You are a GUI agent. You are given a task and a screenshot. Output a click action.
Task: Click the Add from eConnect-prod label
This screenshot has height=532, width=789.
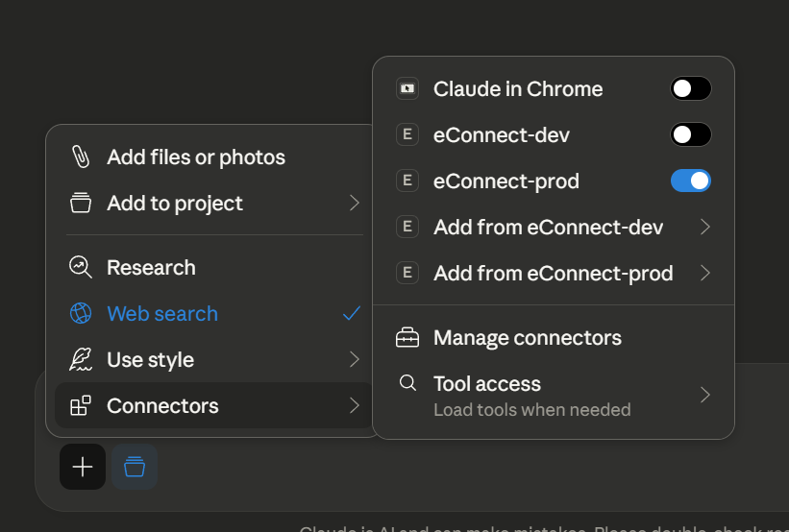point(553,274)
